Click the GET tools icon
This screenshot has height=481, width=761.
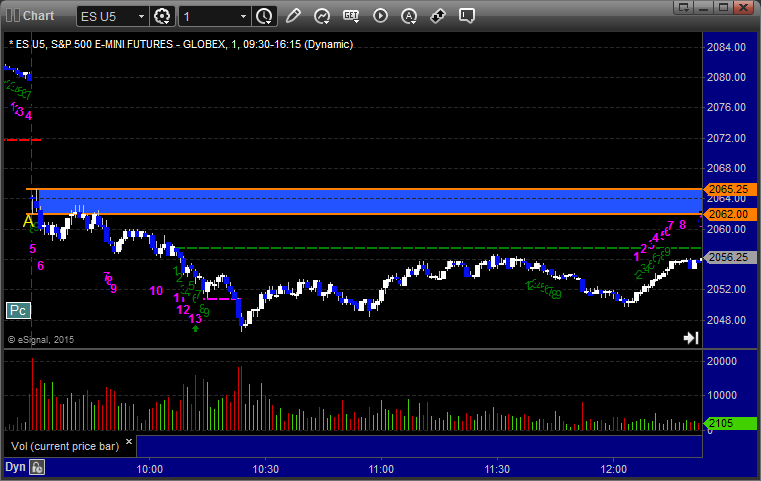[350, 17]
